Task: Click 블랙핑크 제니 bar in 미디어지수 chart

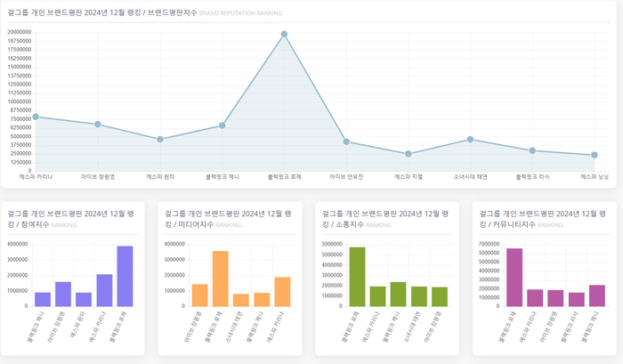Action: 262,300
